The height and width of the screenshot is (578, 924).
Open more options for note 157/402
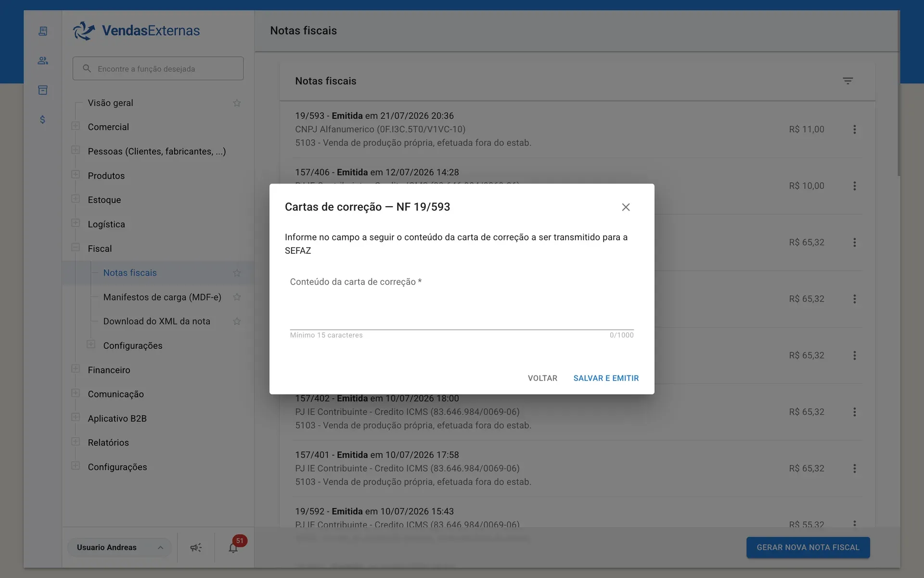click(x=855, y=412)
